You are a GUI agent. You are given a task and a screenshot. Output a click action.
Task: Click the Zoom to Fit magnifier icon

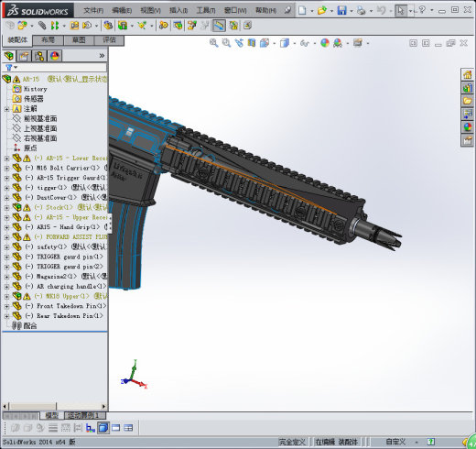[x=213, y=43]
